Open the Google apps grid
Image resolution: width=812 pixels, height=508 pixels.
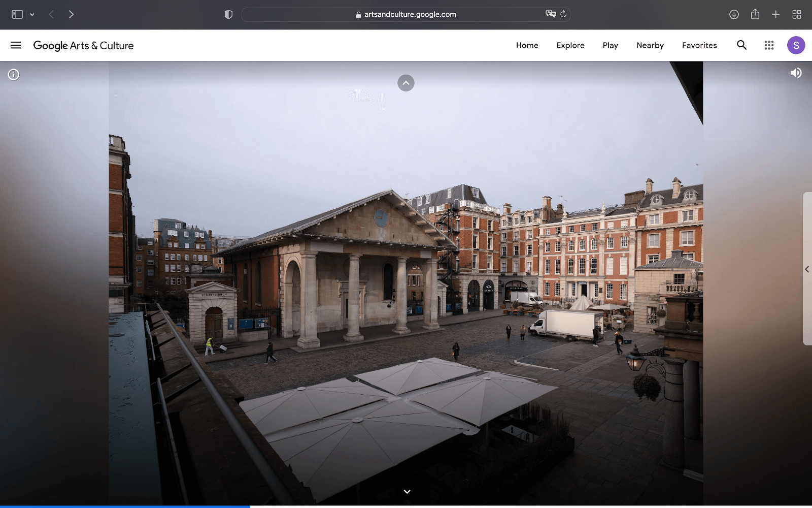click(769, 45)
